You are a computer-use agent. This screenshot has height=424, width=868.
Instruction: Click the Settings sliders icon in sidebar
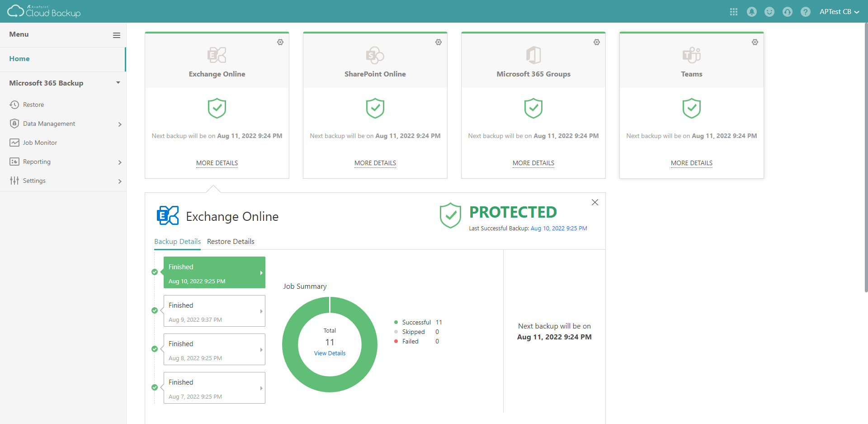click(x=14, y=181)
